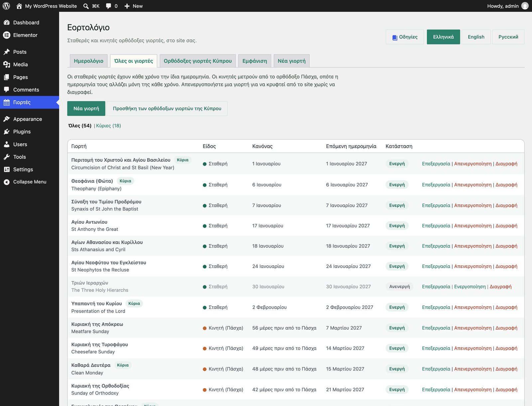Click the Plugins plug icon
Image resolution: width=532 pixels, height=406 pixels.
click(x=7, y=132)
